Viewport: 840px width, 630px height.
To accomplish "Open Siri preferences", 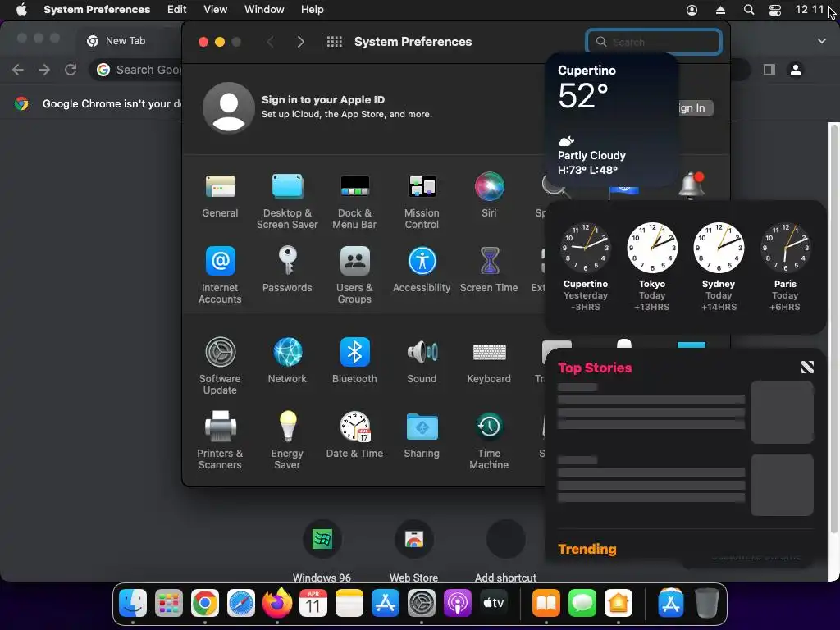I will (x=489, y=195).
